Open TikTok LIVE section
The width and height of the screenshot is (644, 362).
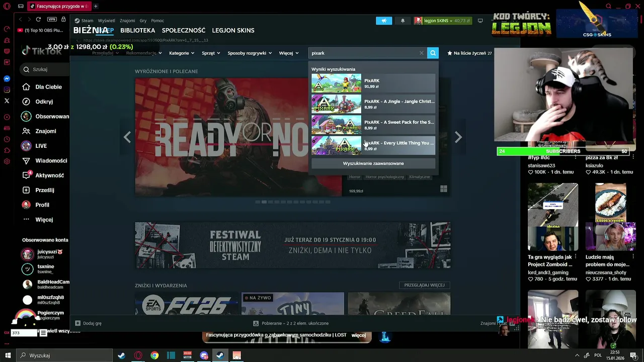(x=34, y=146)
